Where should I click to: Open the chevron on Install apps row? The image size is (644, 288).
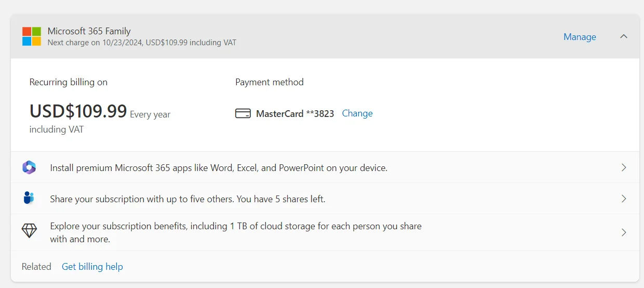point(624,167)
